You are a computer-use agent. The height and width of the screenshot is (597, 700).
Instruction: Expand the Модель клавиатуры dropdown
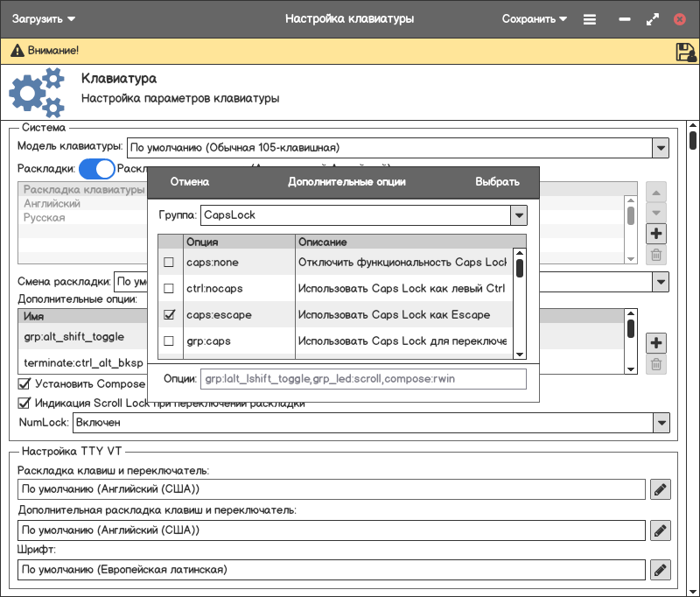point(661,147)
